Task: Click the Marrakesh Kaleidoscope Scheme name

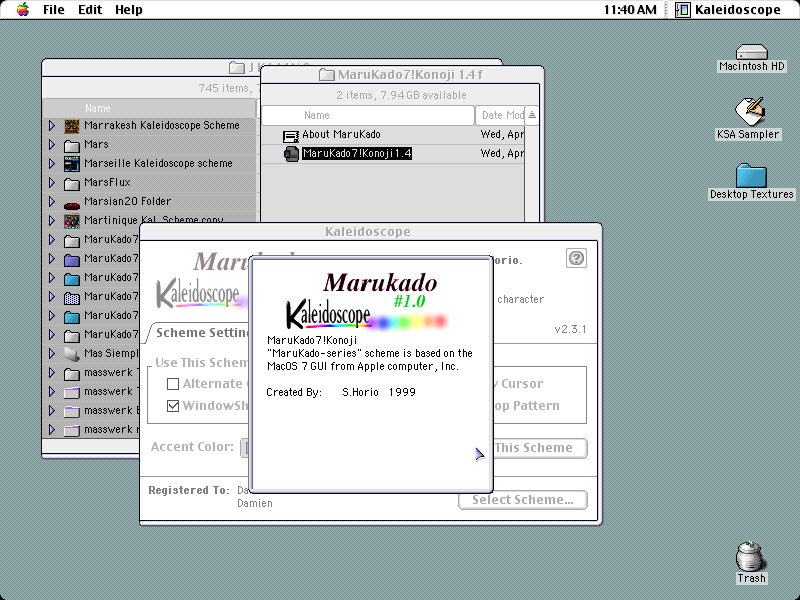Action: [x=162, y=126]
